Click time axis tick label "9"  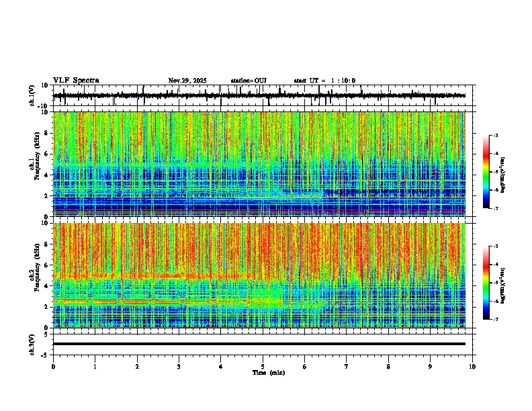point(430,367)
